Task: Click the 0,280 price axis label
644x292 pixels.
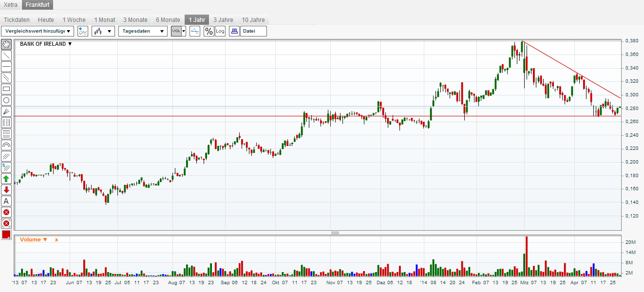Action: (x=631, y=108)
